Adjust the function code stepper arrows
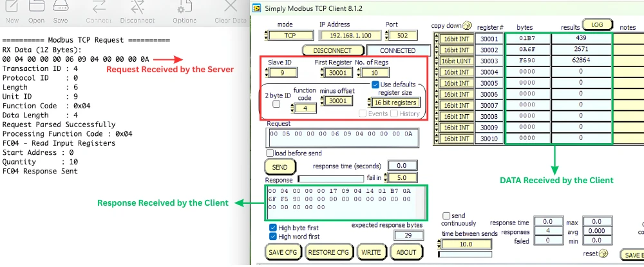The height and width of the screenshot is (267, 644). tap(292, 108)
